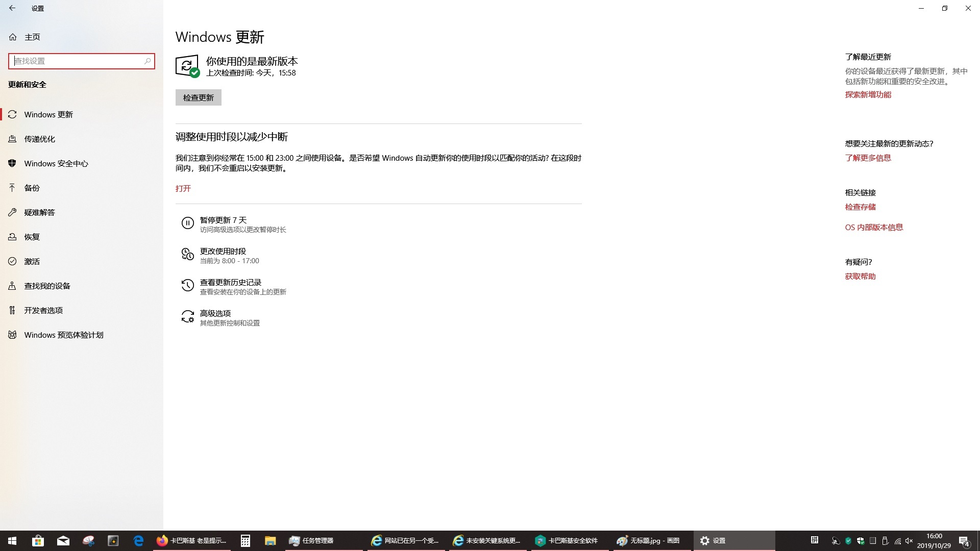Viewport: 980px width, 551px height.
Task: Click the 激活 checkmark icon
Action: (x=12, y=262)
